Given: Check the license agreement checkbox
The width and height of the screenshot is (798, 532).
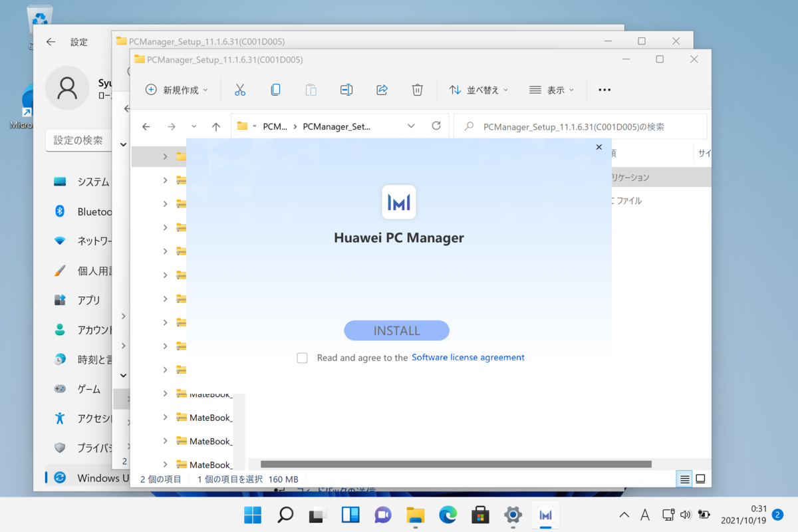Looking at the screenshot, I should [x=302, y=358].
